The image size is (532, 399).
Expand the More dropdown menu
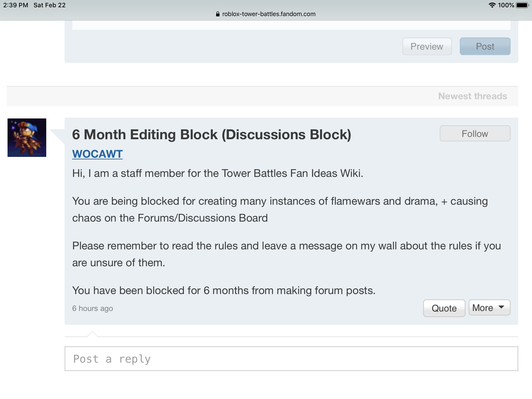pos(489,308)
